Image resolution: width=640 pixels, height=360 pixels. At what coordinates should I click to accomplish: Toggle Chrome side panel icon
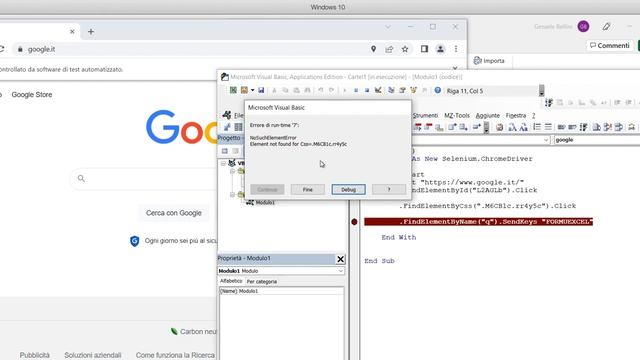click(x=424, y=49)
